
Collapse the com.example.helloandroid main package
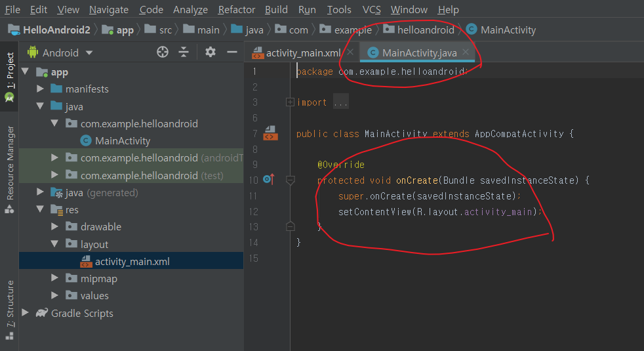pyautogui.click(x=54, y=123)
